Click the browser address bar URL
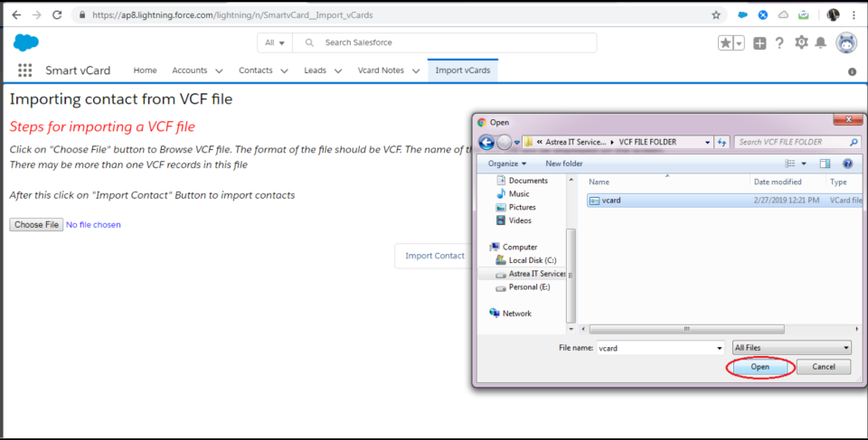The image size is (868, 440). tap(232, 15)
